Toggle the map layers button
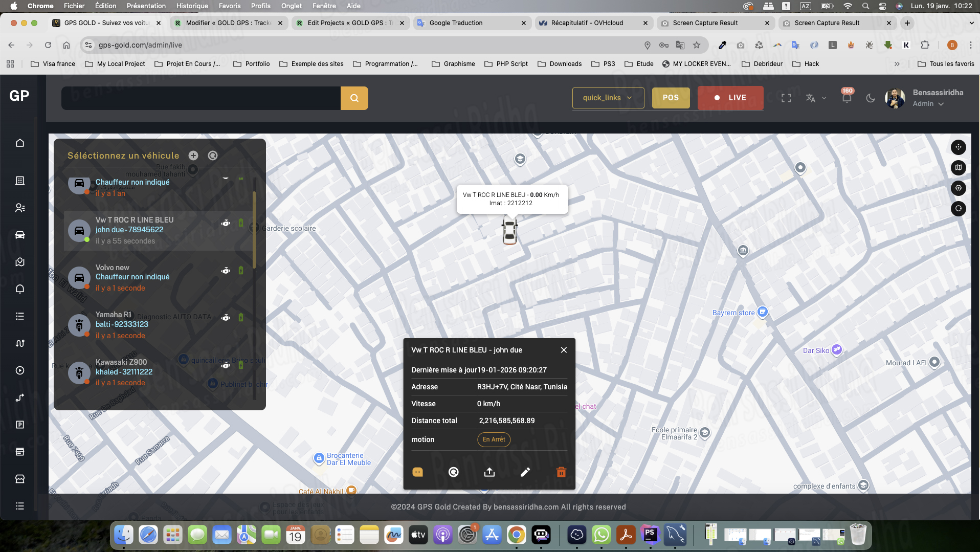This screenshot has width=980, height=552. coord(958,167)
